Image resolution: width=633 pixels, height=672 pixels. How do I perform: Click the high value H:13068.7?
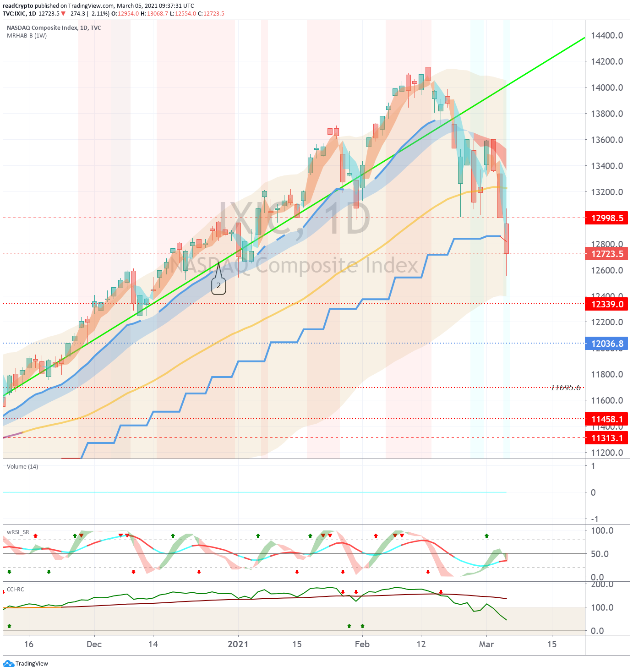pyautogui.click(x=154, y=14)
